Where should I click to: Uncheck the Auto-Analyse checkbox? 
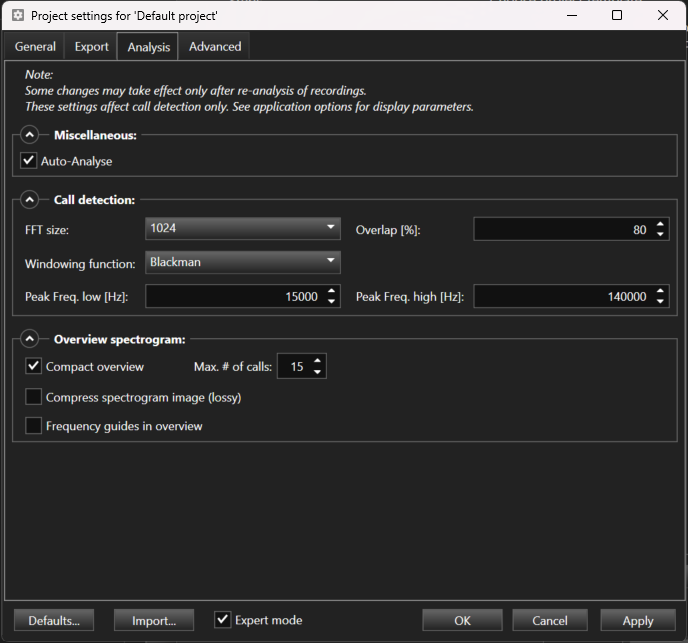coord(29,161)
